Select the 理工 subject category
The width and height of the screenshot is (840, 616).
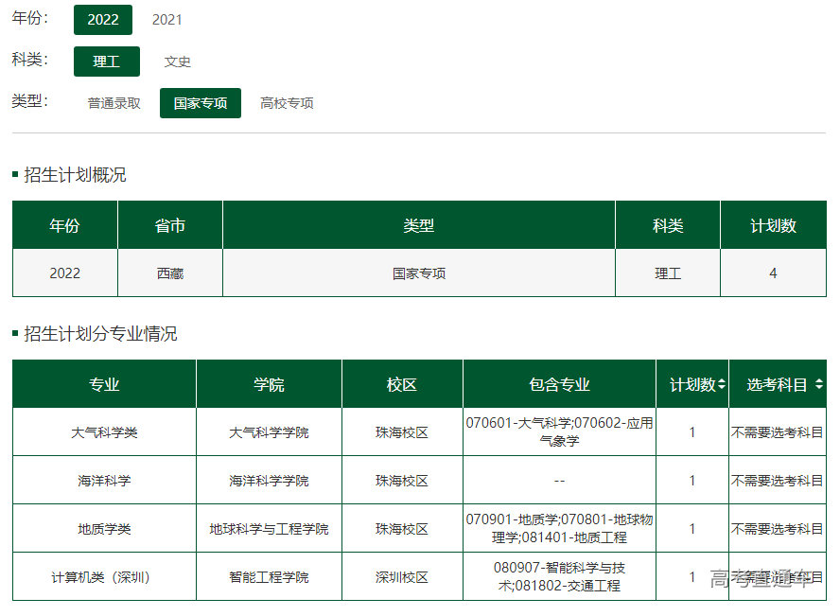107,62
